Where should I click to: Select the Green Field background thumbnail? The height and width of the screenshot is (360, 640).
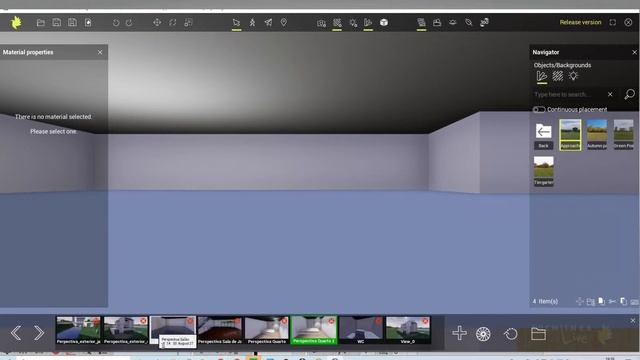pyautogui.click(x=624, y=135)
